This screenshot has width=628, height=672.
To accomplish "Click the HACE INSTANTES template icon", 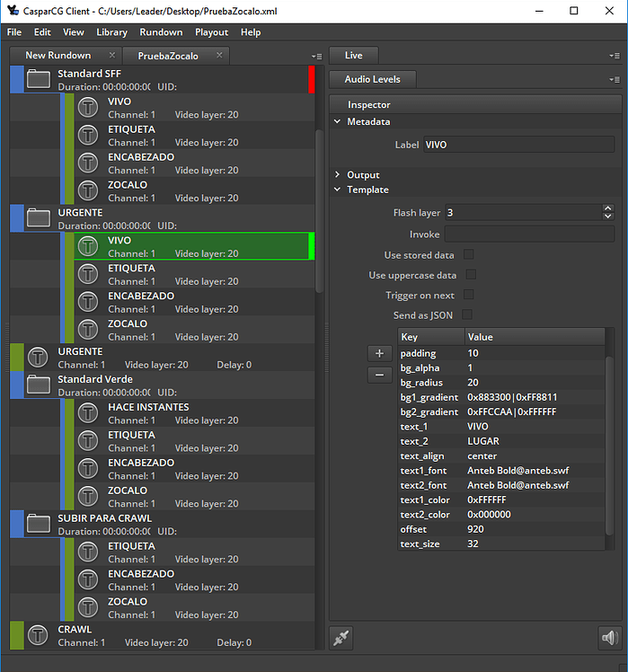I will (x=88, y=413).
